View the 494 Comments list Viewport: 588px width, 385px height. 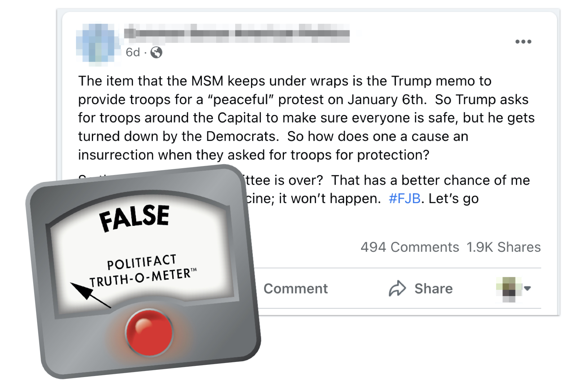tap(409, 247)
